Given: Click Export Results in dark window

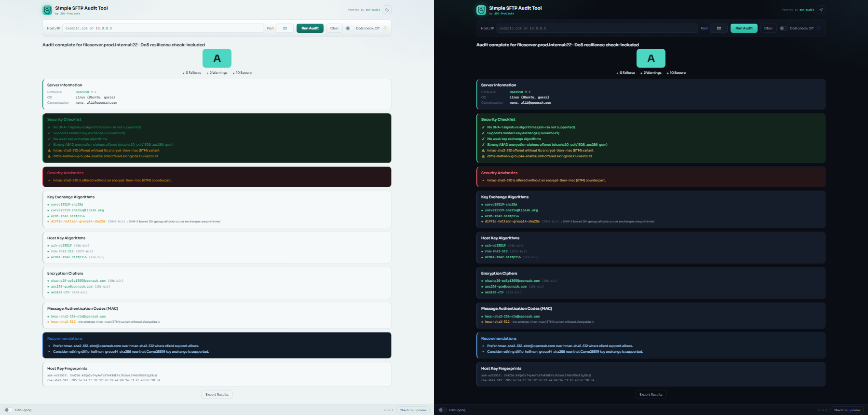Looking at the screenshot, I should (x=651, y=394).
